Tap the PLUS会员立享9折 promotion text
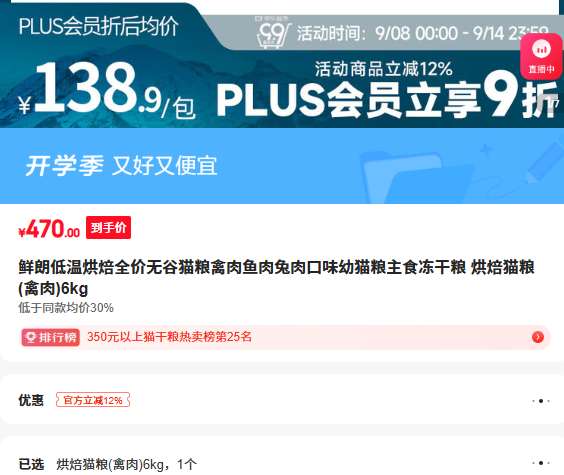 (387, 97)
